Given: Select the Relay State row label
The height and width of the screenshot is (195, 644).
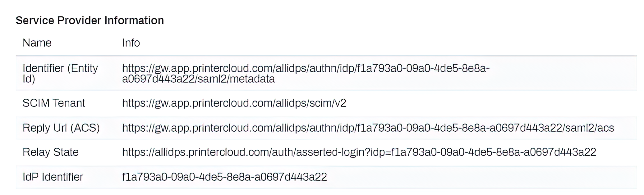Looking at the screenshot, I should 50,152.
